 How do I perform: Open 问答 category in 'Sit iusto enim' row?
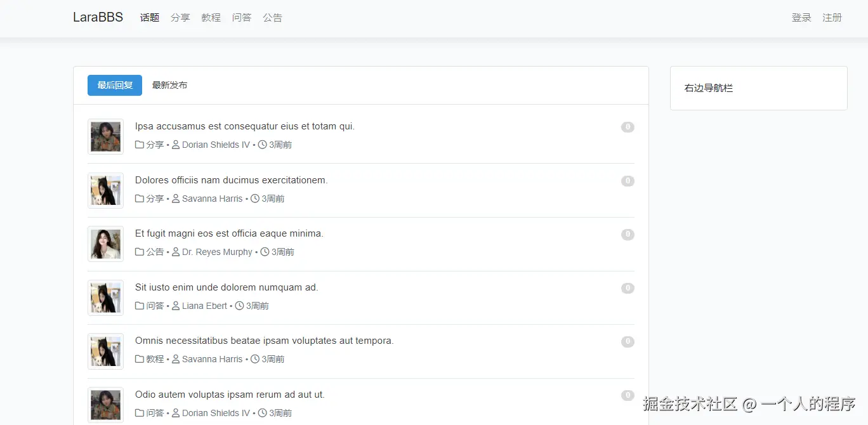(x=155, y=306)
